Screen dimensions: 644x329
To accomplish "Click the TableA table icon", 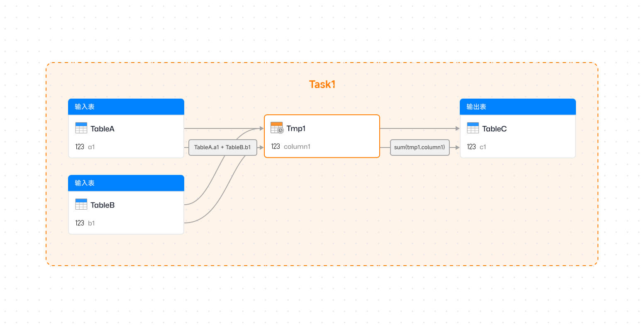I will (81, 128).
